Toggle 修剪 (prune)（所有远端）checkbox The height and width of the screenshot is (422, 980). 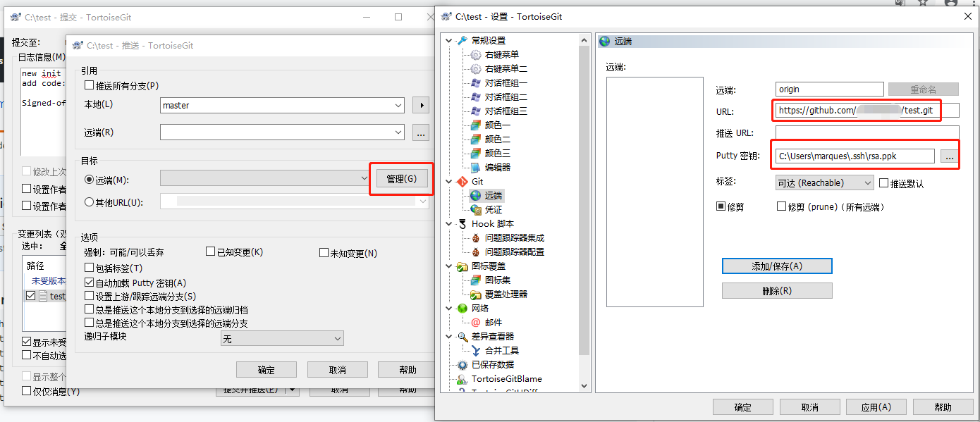click(x=781, y=206)
